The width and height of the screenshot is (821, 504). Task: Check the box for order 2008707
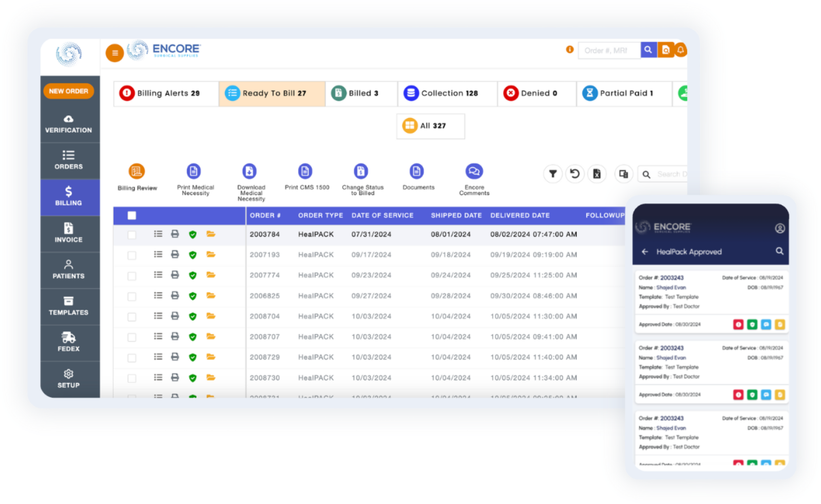pyautogui.click(x=132, y=338)
